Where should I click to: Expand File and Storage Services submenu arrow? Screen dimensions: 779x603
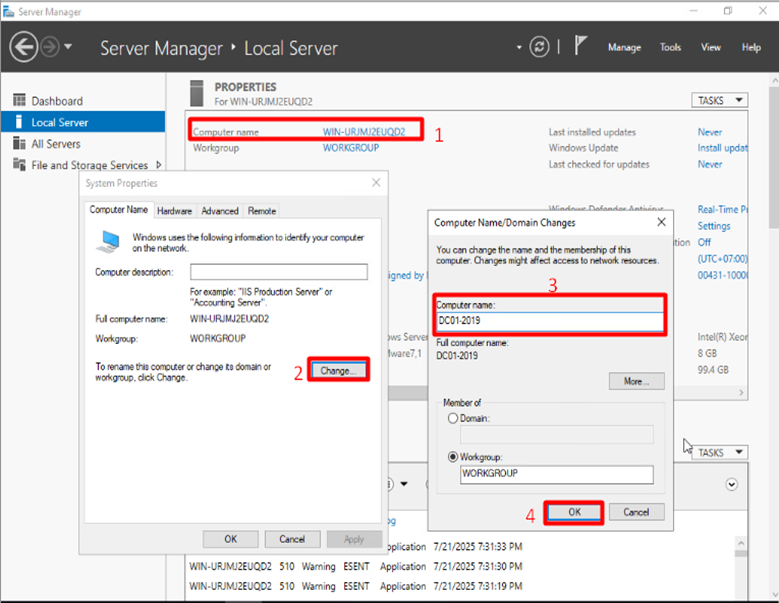point(158,165)
